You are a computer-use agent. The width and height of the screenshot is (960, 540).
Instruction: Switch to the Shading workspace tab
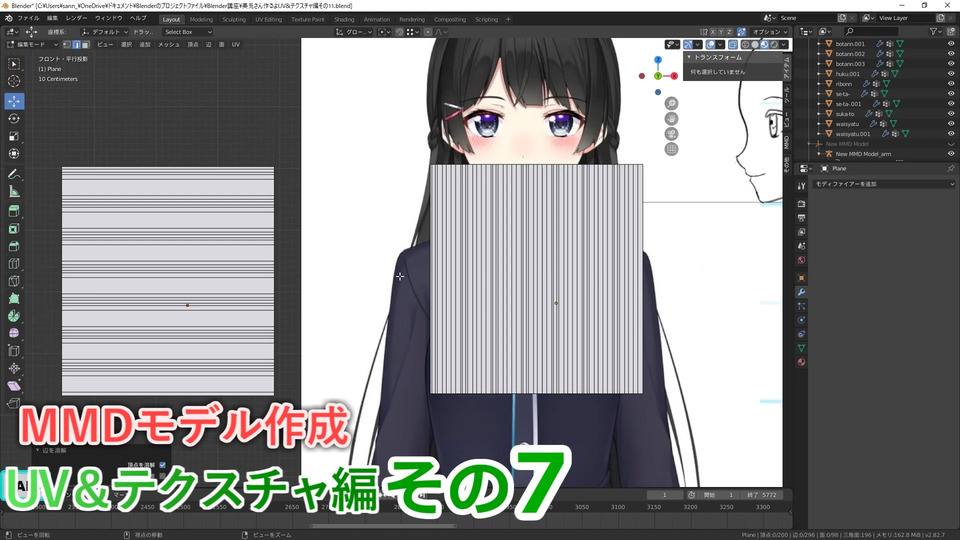point(344,20)
